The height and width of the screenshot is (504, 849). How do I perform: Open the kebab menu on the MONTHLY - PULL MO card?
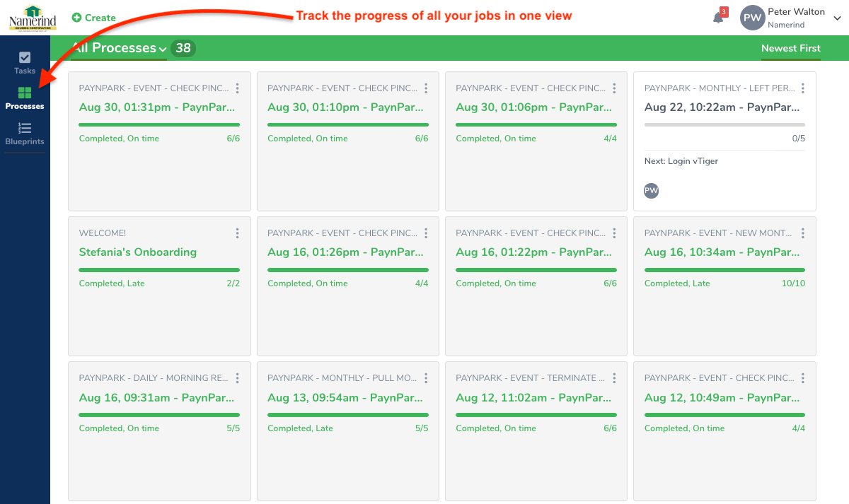(425, 377)
